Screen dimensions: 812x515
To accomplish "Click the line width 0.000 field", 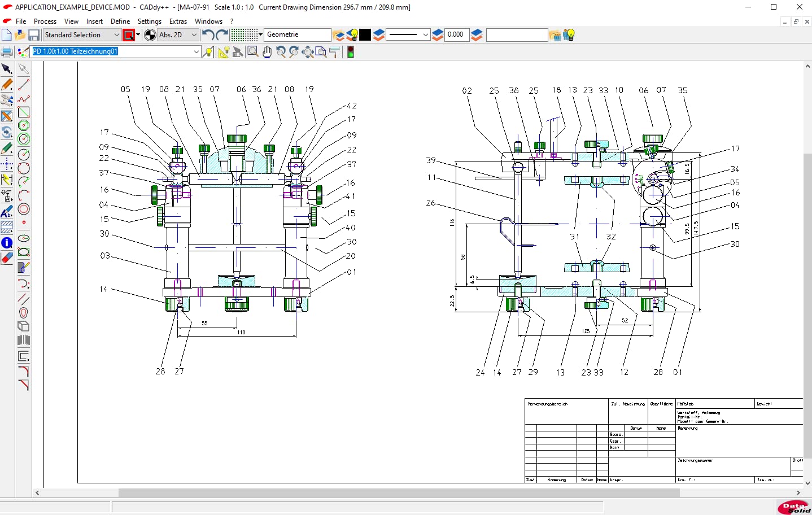I will [456, 35].
